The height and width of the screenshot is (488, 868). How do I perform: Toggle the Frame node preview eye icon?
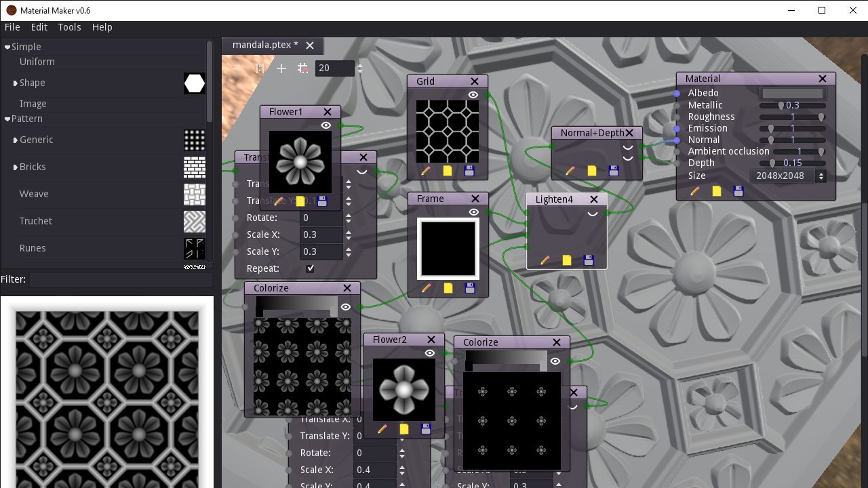point(473,212)
